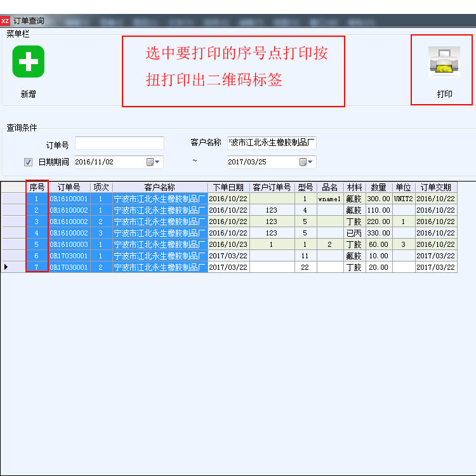Viewport: 476px width, 476px height.
Task: Click 客户名称 cell in row 1
Action: tap(160, 199)
